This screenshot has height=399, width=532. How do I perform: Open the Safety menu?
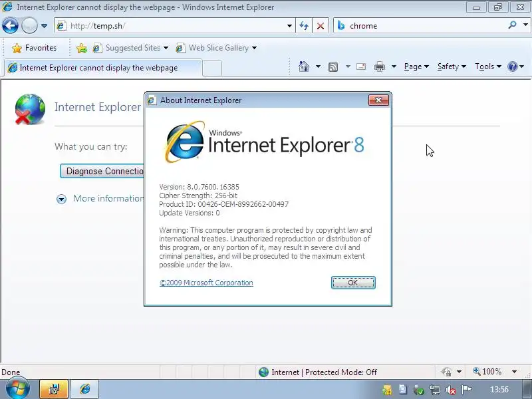point(452,66)
